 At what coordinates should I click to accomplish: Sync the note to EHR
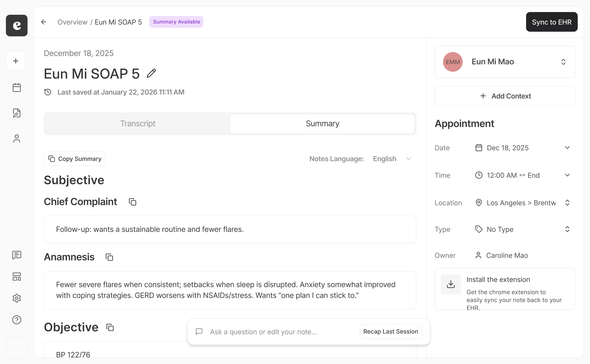[x=552, y=22]
